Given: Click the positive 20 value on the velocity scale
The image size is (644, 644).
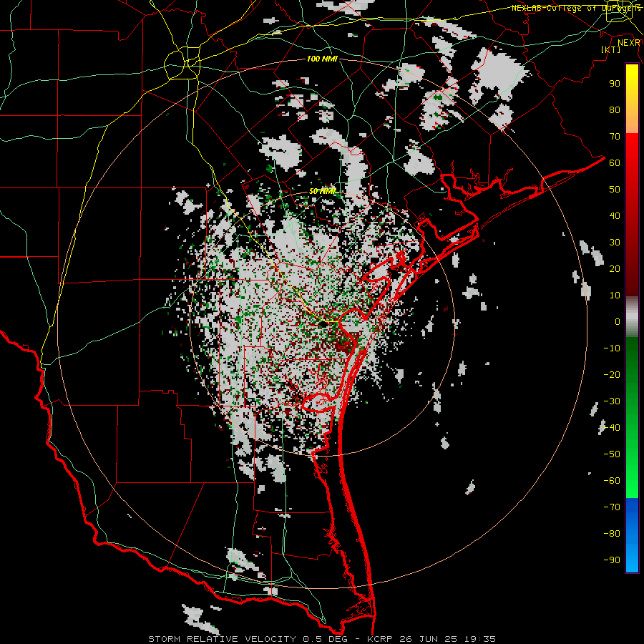Looking at the screenshot, I should tap(615, 268).
